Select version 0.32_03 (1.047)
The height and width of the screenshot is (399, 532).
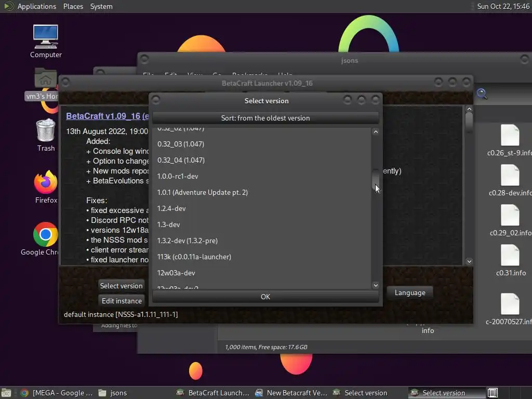(x=262, y=144)
